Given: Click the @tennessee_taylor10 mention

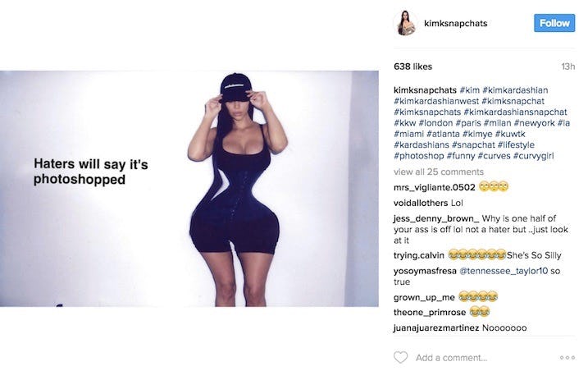Looking at the screenshot, I should pyautogui.click(x=504, y=271).
